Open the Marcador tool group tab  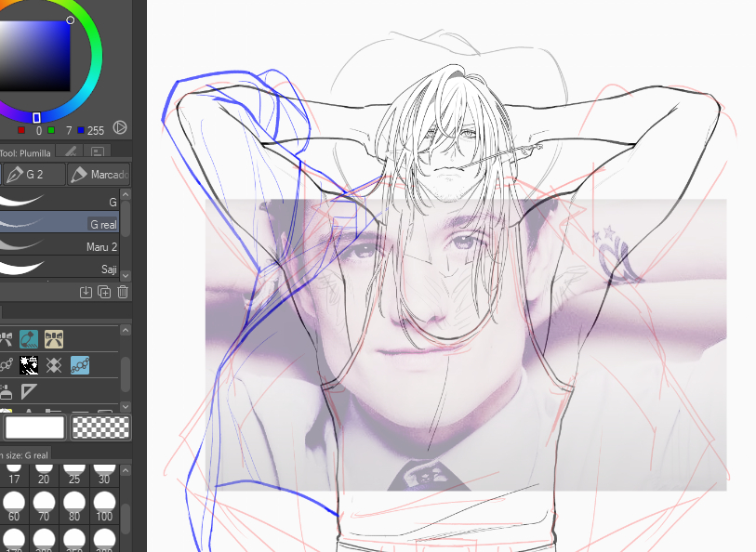(x=98, y=174)
